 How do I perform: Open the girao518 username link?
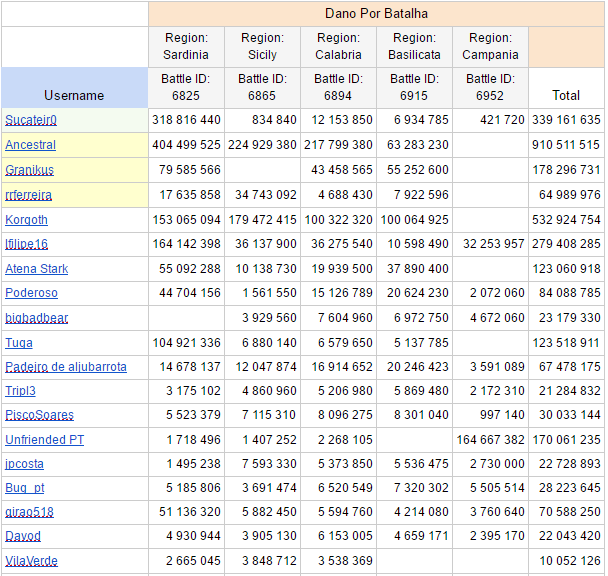pyautogui.click(x=29, y=512)
